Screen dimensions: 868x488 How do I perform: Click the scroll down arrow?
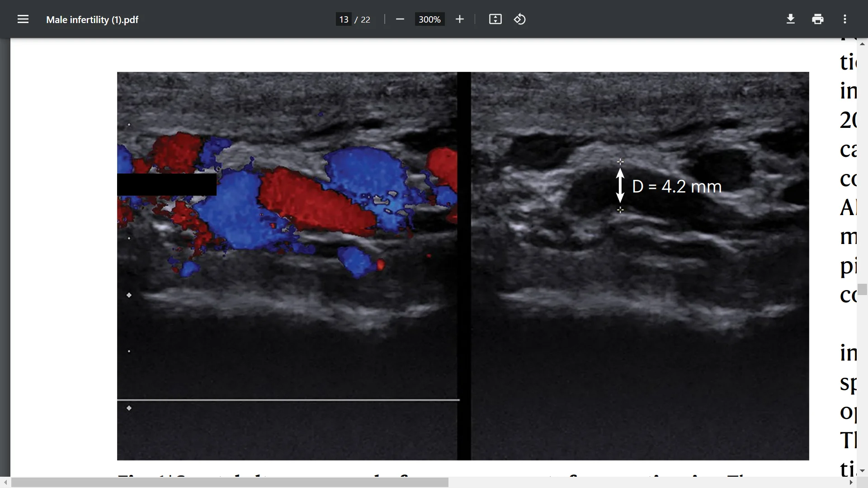pyautogui.click(x=863, y=471)
